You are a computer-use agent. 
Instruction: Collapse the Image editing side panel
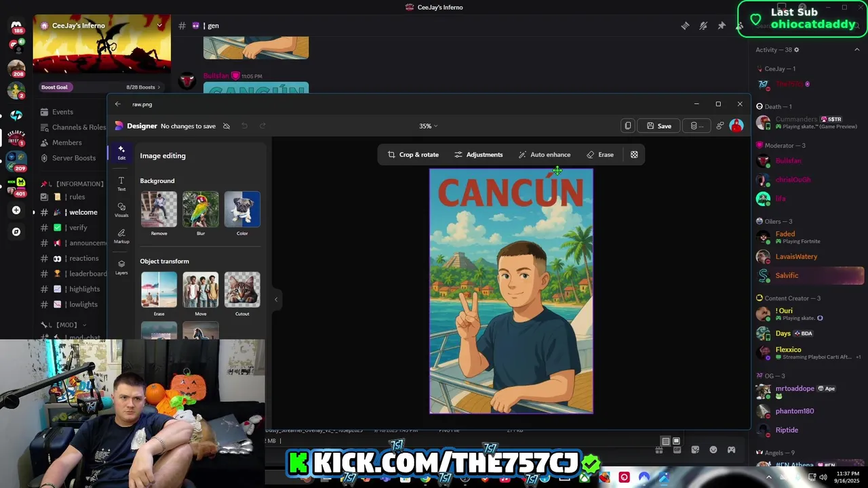(x=276, y=299)
